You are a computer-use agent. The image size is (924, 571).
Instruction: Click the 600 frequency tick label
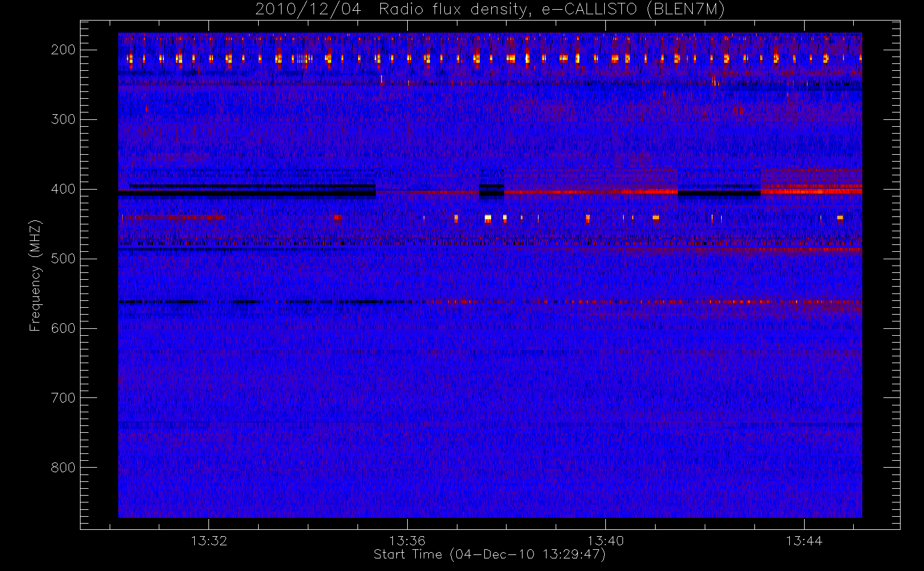click(63, 328)
